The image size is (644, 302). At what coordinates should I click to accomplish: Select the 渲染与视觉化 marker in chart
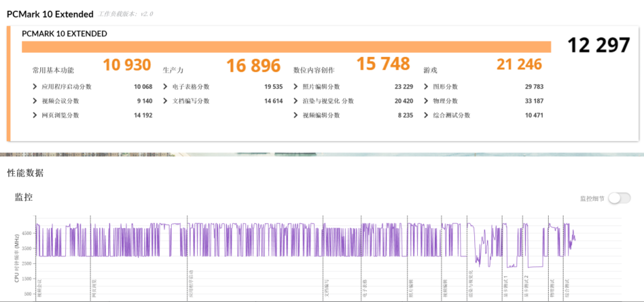click(471, 283)
